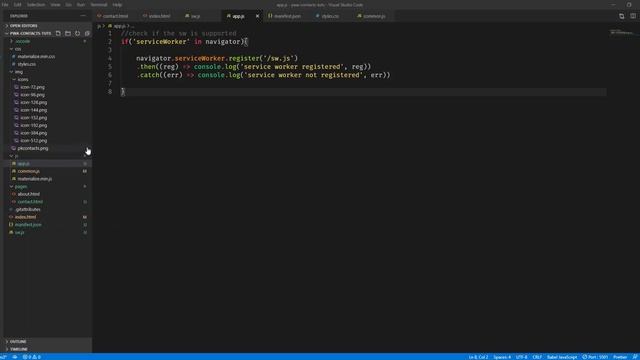Switch to the contact.html tab
This screenshot has width=640, height=360.
pyautogui.click(x=116, y=16)
